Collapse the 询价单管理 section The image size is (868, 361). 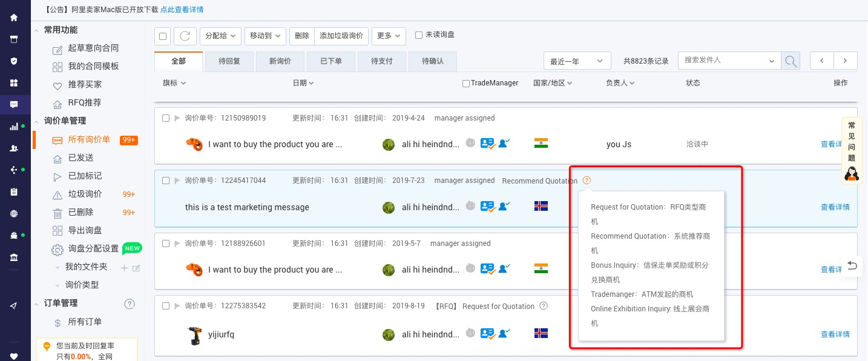[37, 121]
